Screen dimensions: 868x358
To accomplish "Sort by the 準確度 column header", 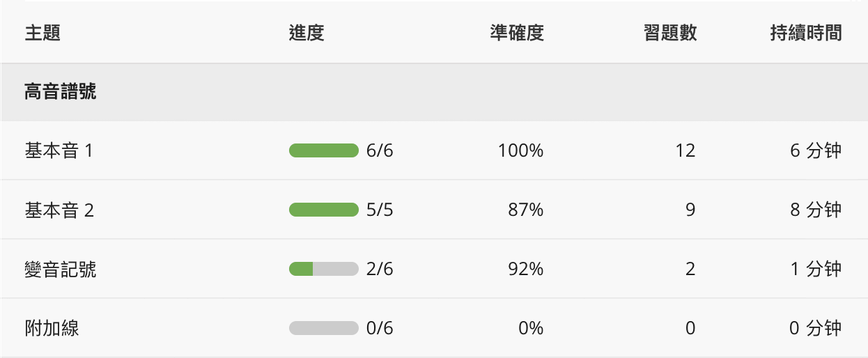I will (x=516, y=33).
